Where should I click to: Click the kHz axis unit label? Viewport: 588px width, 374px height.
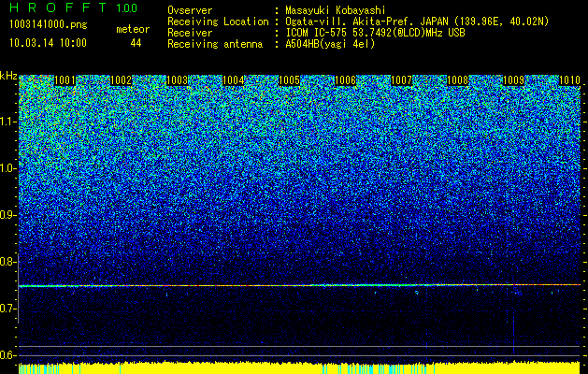[8, 76]
